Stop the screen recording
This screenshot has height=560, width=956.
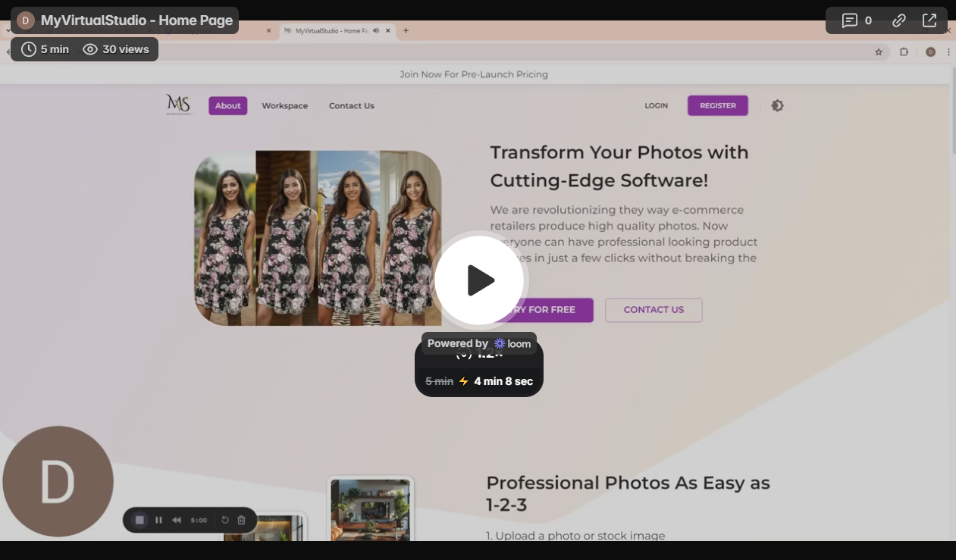(x=139, y=520)
